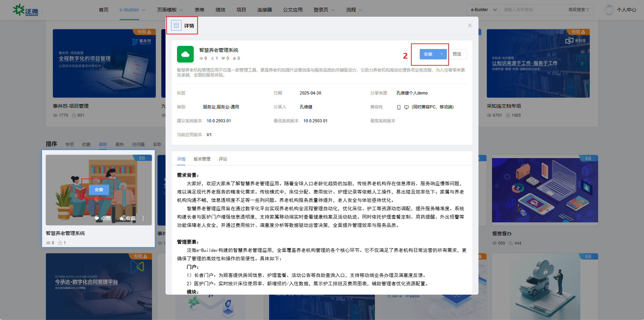Click the blue 安装 button in dialog

pyautogui.click(x=428, y=54)
